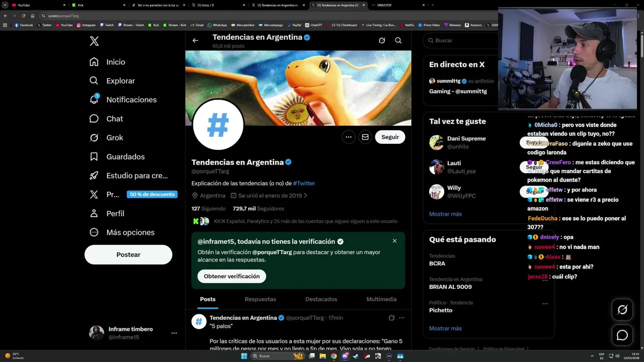The image size is (644, 362).
Task: Switch to the Respuestas tab
Action: 260,299
